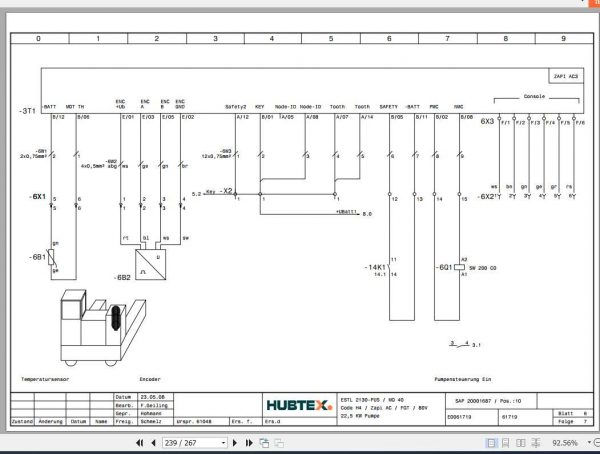
Task: Go to the next view
Action: (x=279, y=443)
